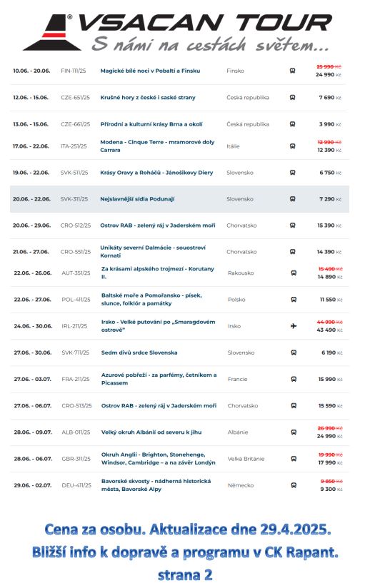The height and width of the screenshot is (588, 370).
Task: Open Magické bílé noci v Pobaltí a Finsku
Action: click(150, 71)
